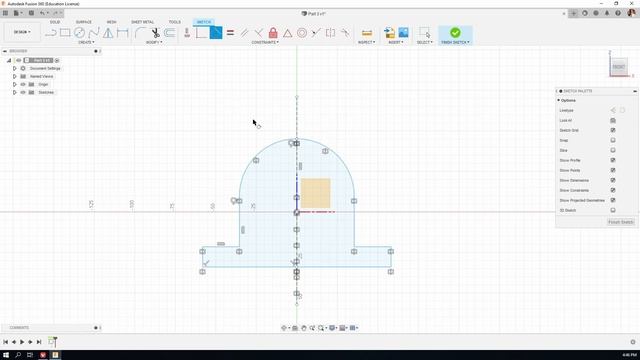Viewport: 640px width, 360px height.
Task: Select the Mirror triangle tool icon
Action: click(x=108, y=33)
